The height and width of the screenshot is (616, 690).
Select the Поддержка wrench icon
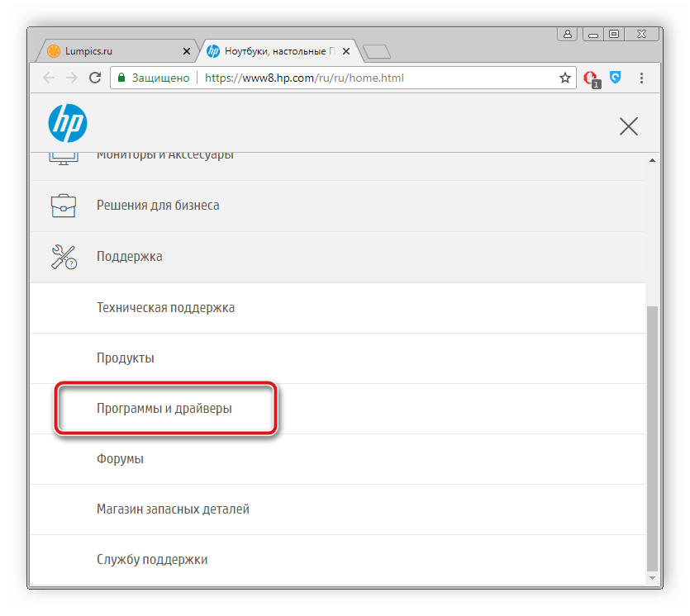63,256
